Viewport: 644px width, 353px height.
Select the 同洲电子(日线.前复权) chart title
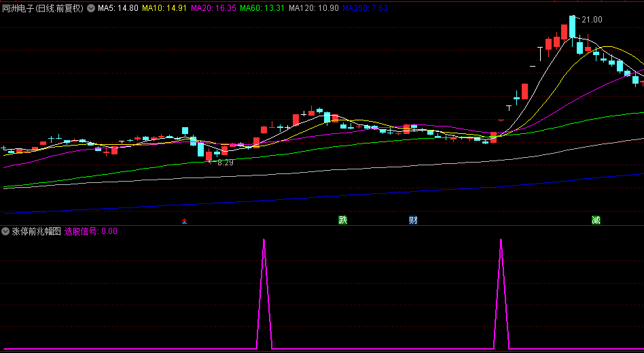coord(43,8)
